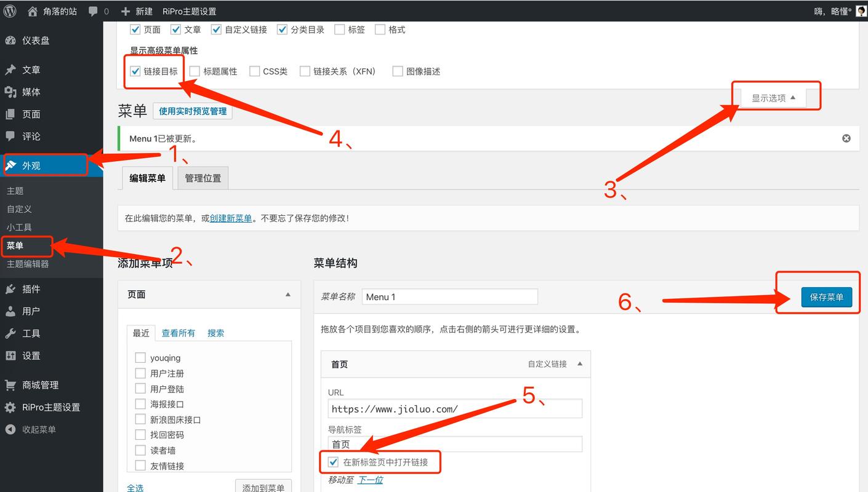Image resolution: width=868 pixels, height=492 pixels.
Task: Click the 工具 wrench icon in sidebar
Action: pyautogui.click(x=10, y=333)
